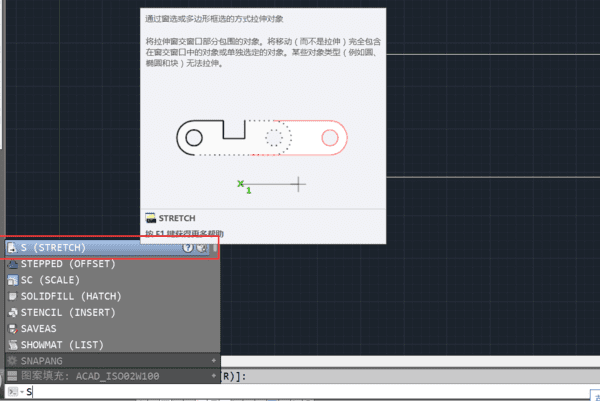Click the web search globe icon on STRETCH row
The image size is (600, 401).
click(x=202, y=248)
